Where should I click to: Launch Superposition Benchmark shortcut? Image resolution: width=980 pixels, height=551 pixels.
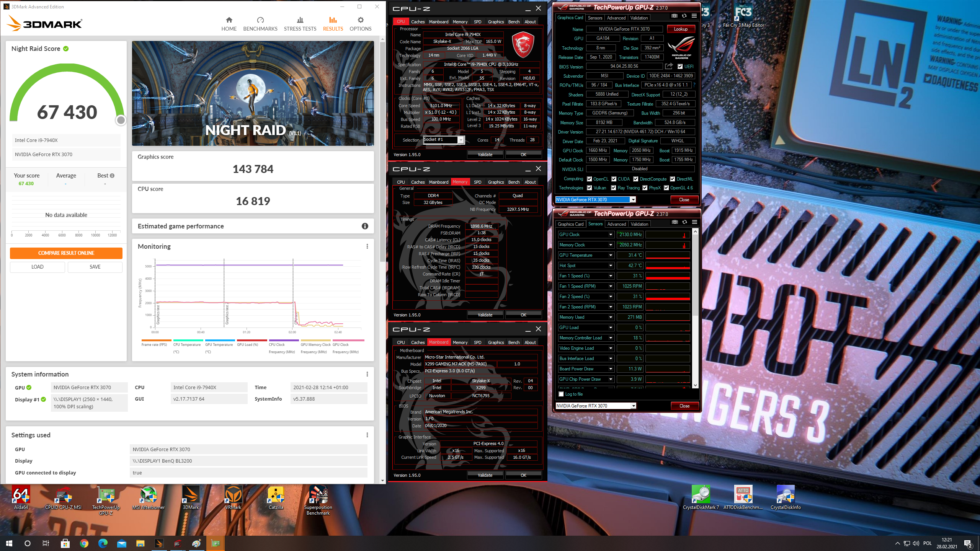click(x=318, y=500)
